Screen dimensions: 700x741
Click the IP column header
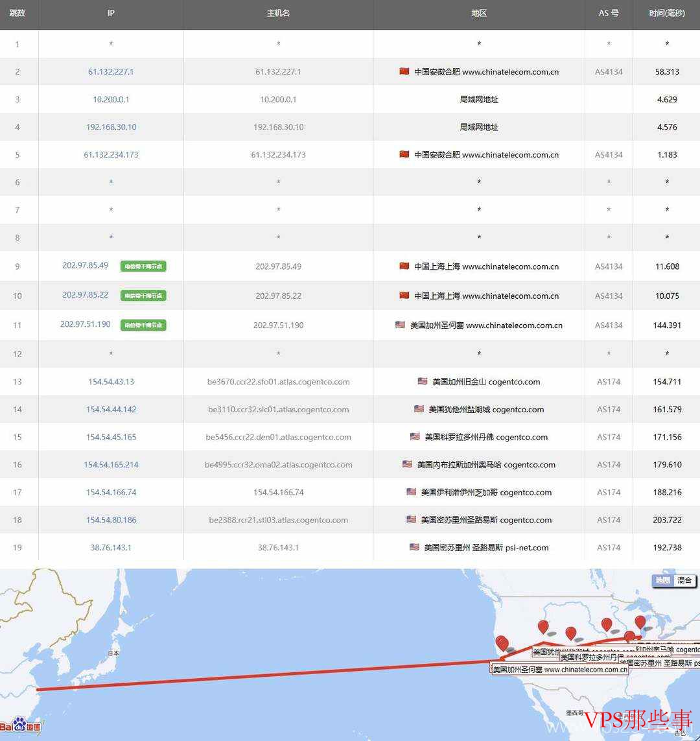point(111,13)
